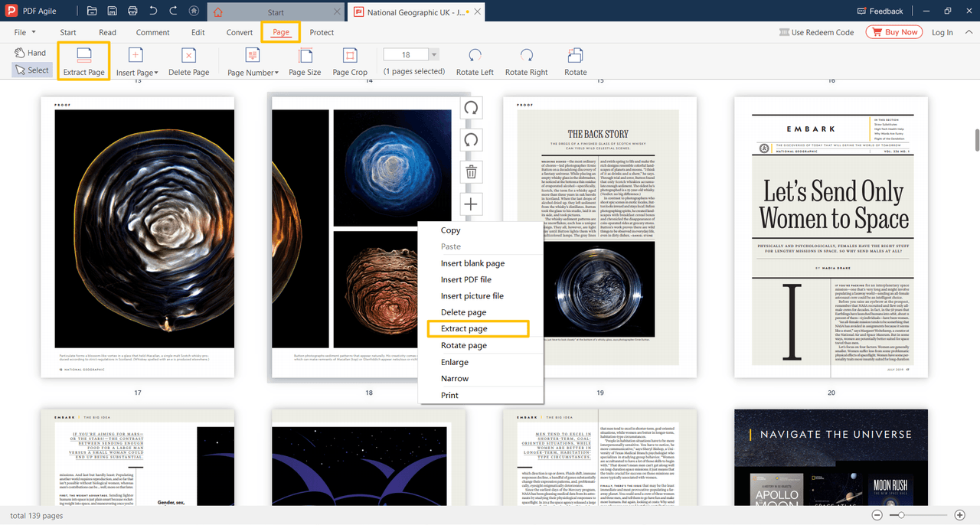
Task: Click the Extract Page toolbar icon
Action: pos(84,61)
